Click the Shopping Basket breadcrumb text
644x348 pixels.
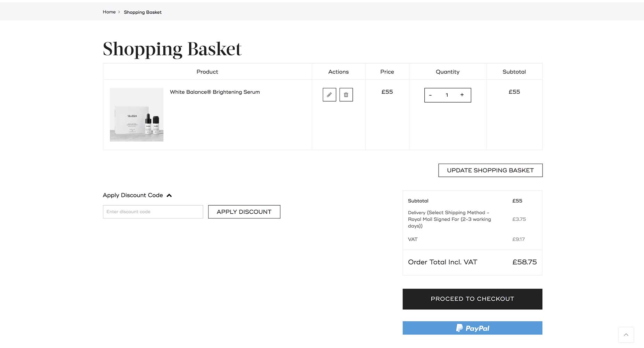click(142, 12)
